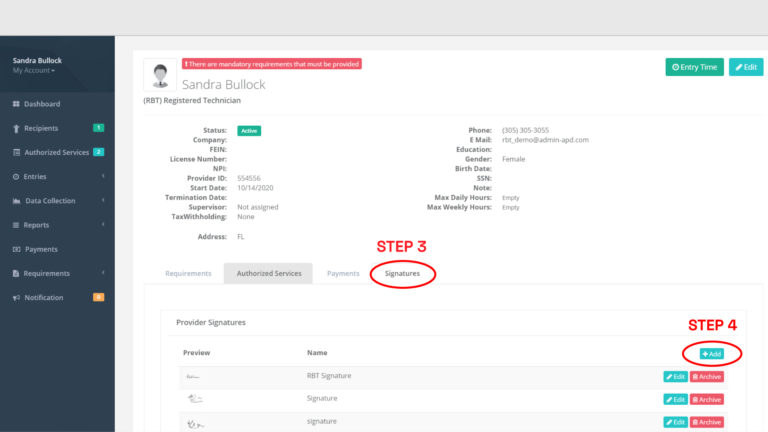This screenshot has width=768, height=432.
Task: Click the Requirements document icon
Action: (x=16, y=273)
